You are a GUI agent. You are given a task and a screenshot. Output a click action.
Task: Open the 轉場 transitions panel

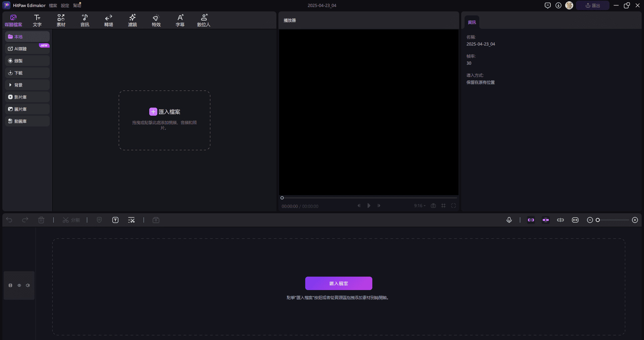pyautogui.click(x=108, y=20)
